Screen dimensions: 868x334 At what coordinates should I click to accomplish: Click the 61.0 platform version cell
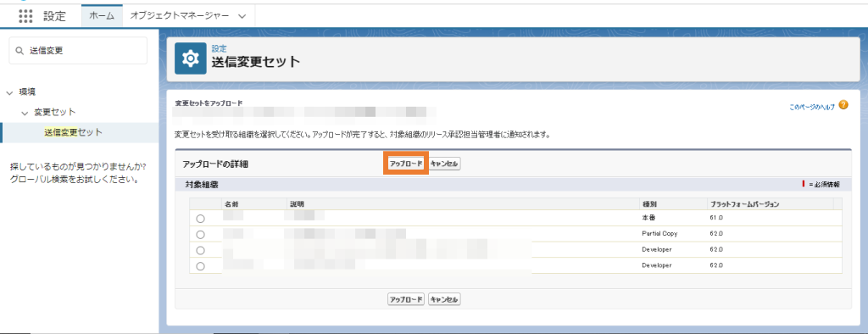[716, 218]
